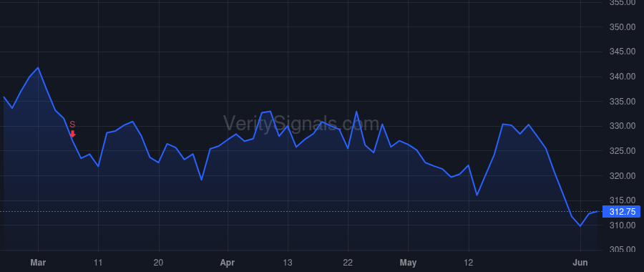The width and height of the screenshot is (644, 272).
Task: Select the 350.00 price axis label
Action: point(623,27)
